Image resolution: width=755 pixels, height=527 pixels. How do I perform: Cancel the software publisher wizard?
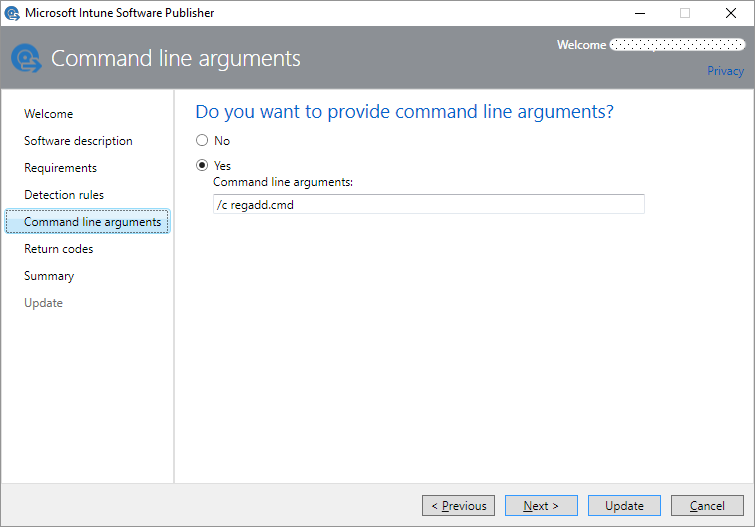pos(707,506)
